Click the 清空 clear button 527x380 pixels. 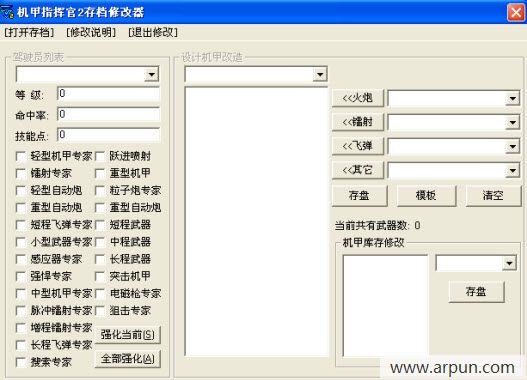[493, 196]
